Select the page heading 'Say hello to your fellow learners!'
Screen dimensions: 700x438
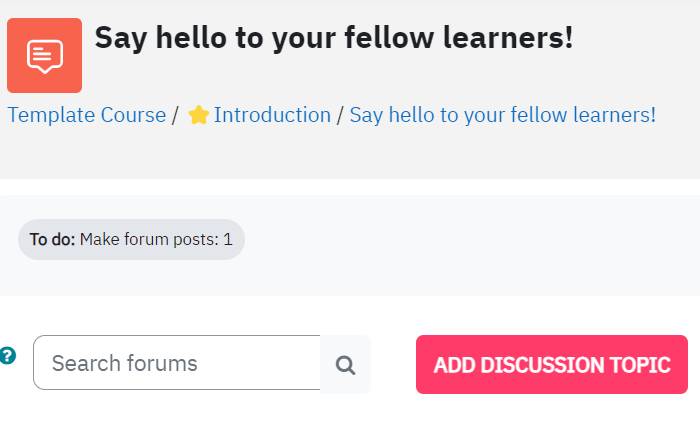pyautogui.click(x=333, y=38)
